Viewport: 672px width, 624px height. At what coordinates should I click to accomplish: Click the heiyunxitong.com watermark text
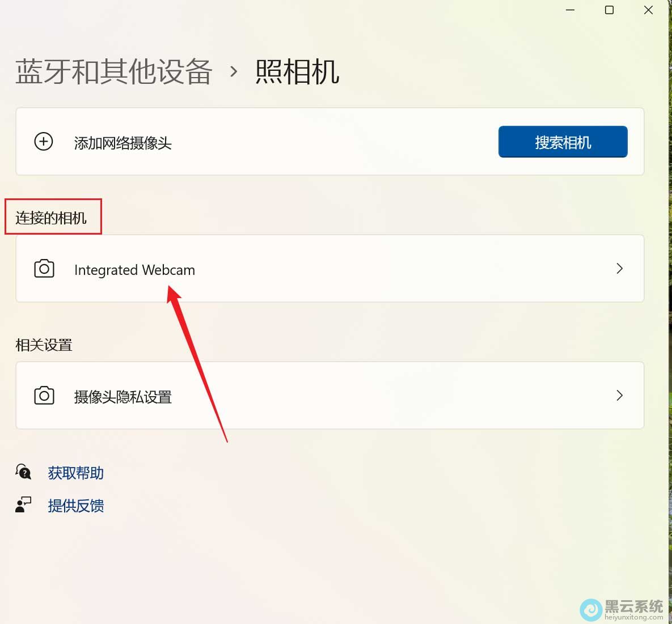633,615
